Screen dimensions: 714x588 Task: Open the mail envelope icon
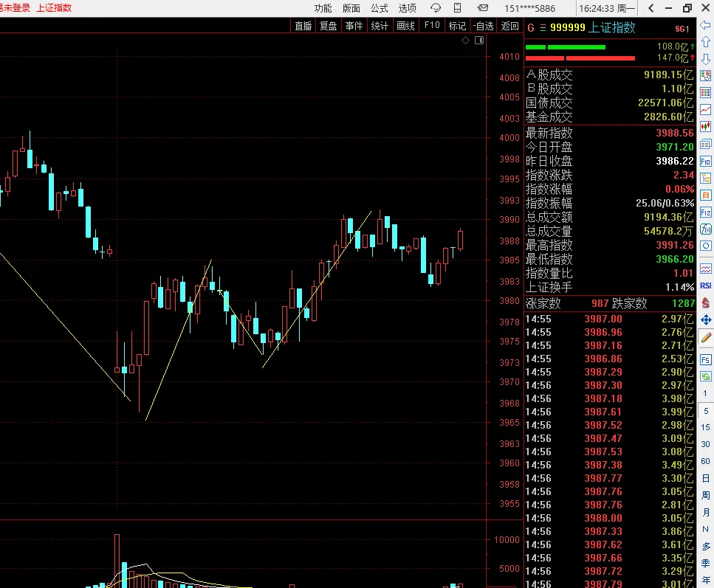(x=483, y=7)
